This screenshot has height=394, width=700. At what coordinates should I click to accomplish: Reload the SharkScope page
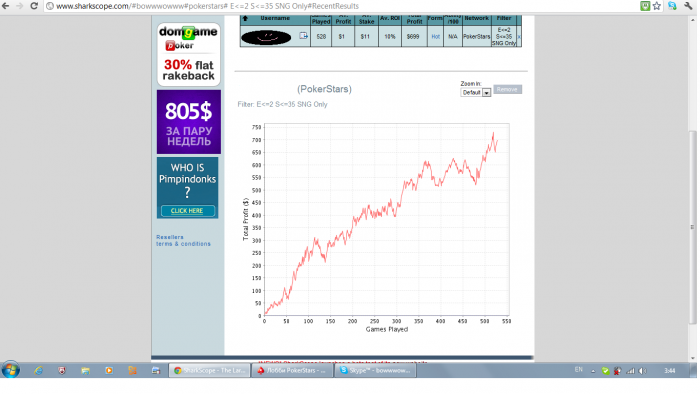34,6
